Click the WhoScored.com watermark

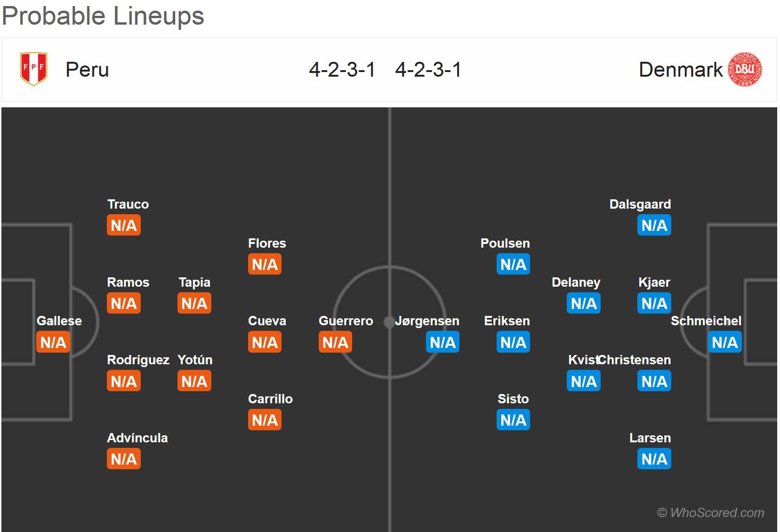(x=710, y=512)
